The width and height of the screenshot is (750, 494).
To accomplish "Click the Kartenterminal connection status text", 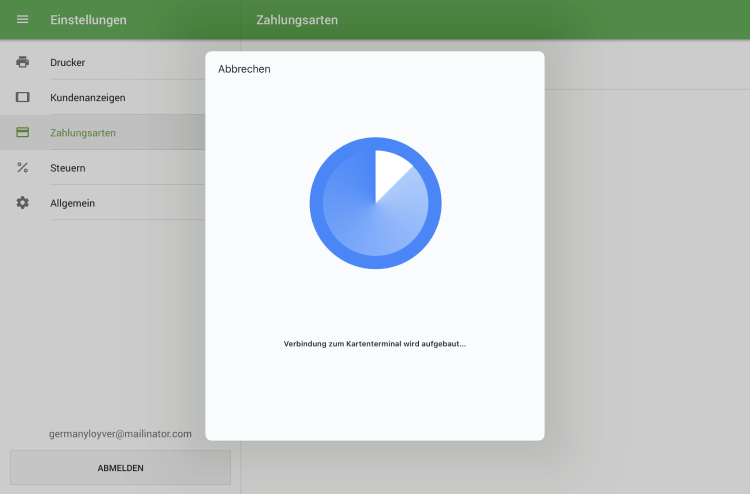I will tap(375, 344).
